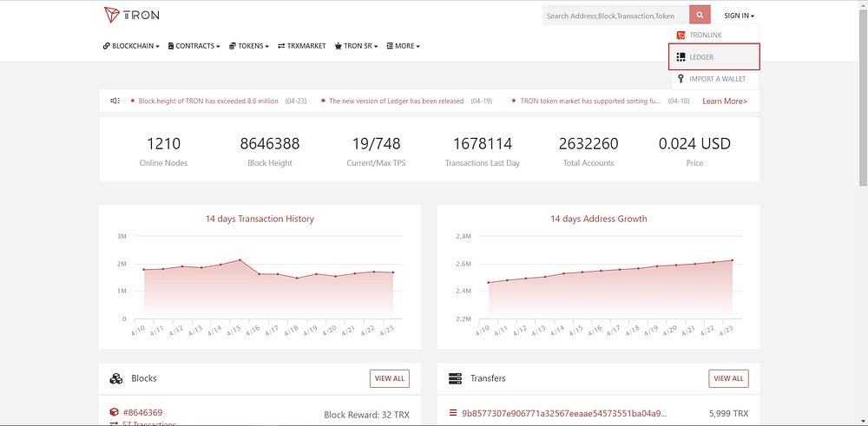Open block #8646369

click(143, 412)
